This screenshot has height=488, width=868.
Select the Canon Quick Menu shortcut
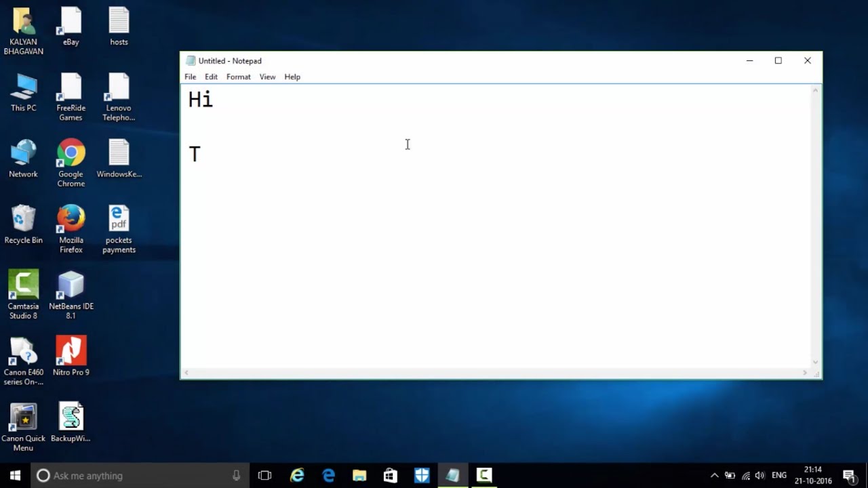tap(24, 428)
